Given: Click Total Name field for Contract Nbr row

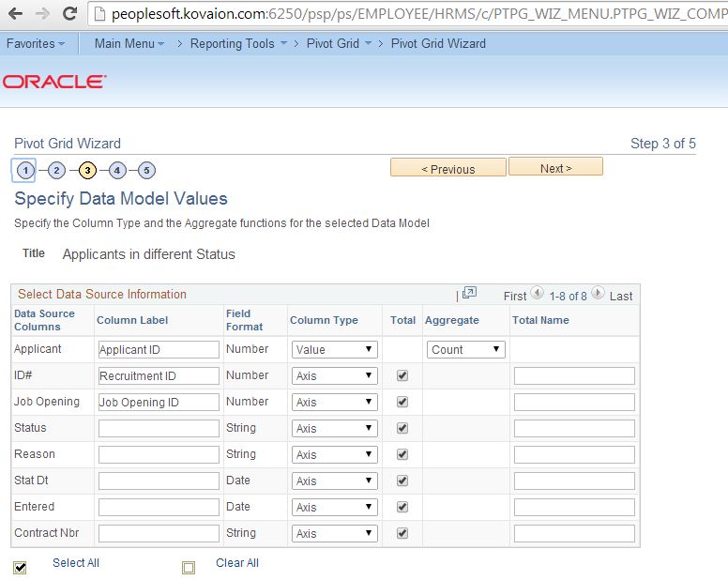Looking at the screenshot, I should click(x=574, y=534).
